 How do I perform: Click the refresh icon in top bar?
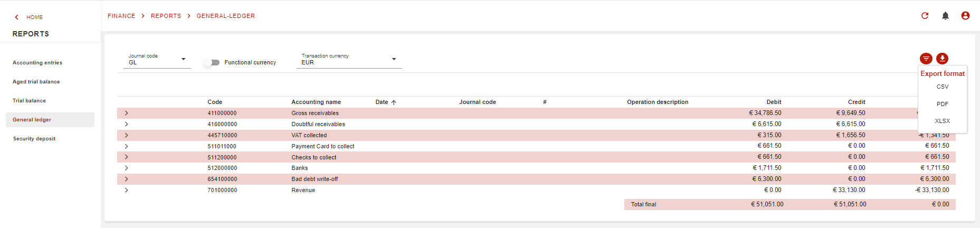925,16
